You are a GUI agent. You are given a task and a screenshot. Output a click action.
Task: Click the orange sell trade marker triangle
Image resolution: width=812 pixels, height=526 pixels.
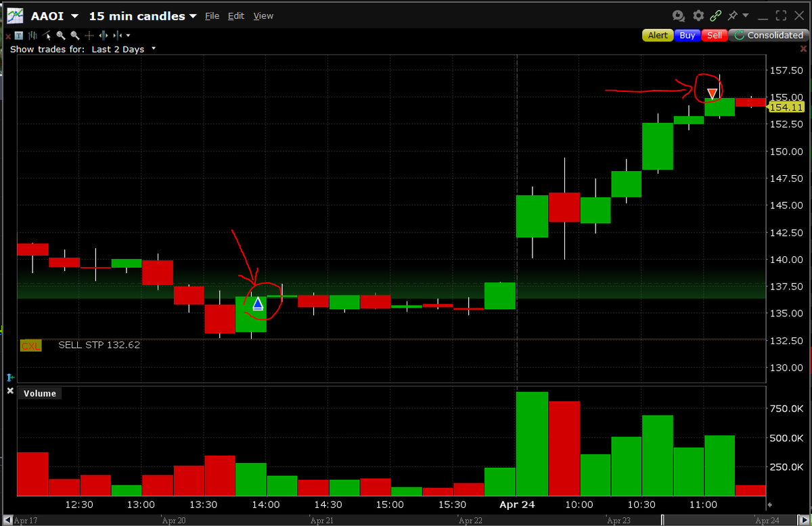[712, 93]
